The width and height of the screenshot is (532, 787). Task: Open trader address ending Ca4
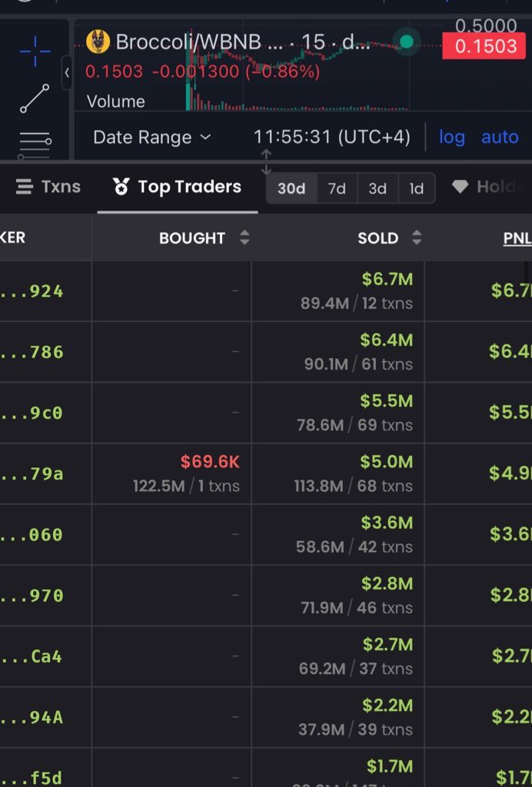pyautogui.click(x=32, y=656)
